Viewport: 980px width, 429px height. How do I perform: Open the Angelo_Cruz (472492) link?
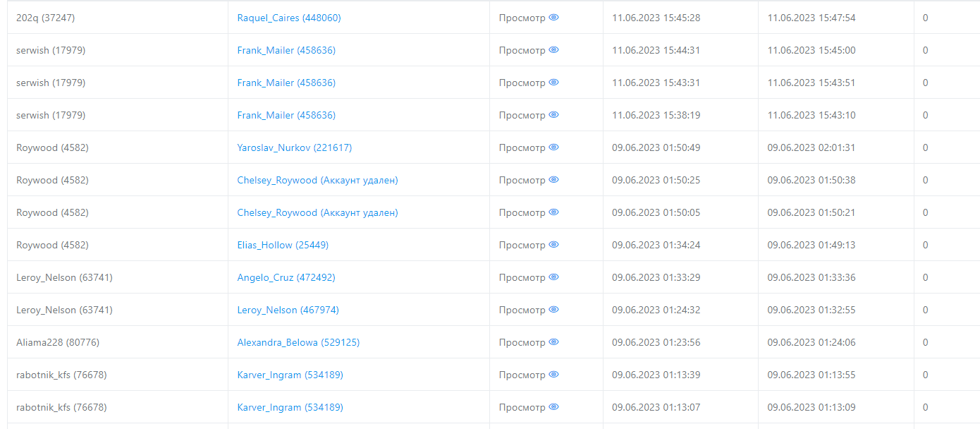(x=286, y=277)
